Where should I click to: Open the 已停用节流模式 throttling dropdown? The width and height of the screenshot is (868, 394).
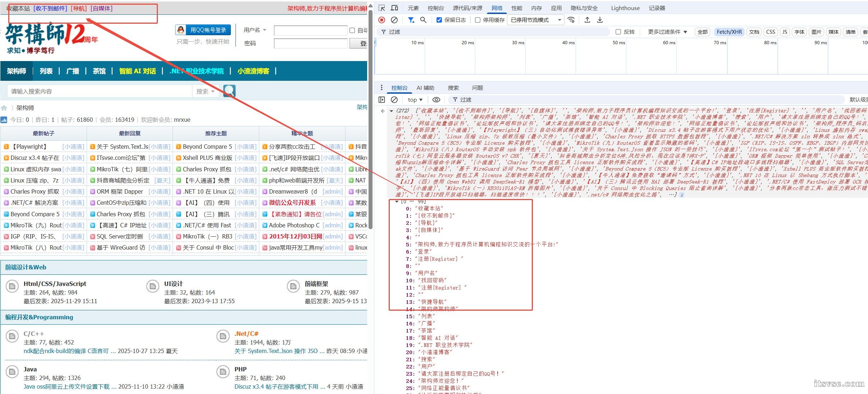535,20
